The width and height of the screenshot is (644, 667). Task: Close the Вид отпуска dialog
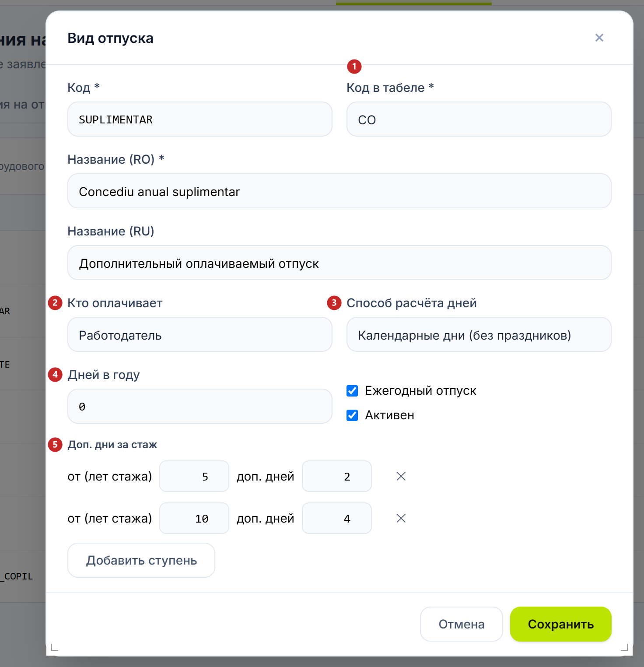tap(599, 38)
